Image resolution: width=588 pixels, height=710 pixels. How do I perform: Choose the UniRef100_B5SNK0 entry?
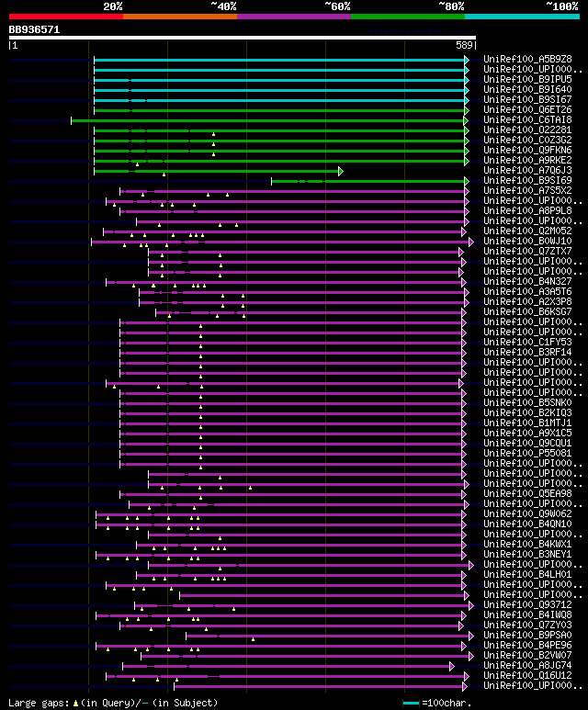[527, 402]
